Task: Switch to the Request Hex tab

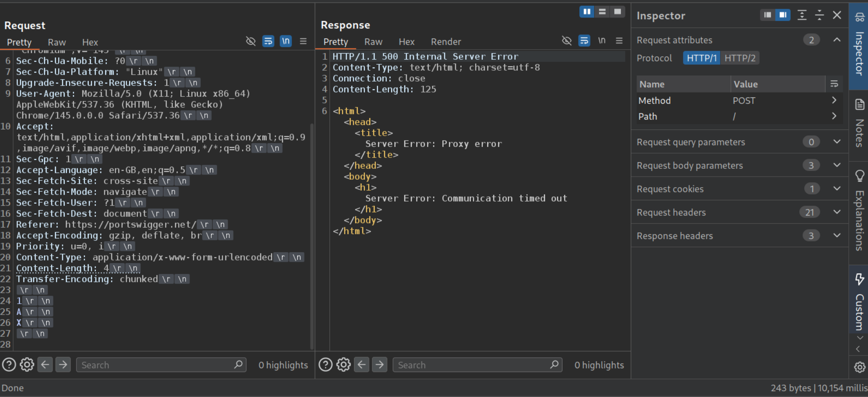Action: pyautogui.click(x=90, y=42)
